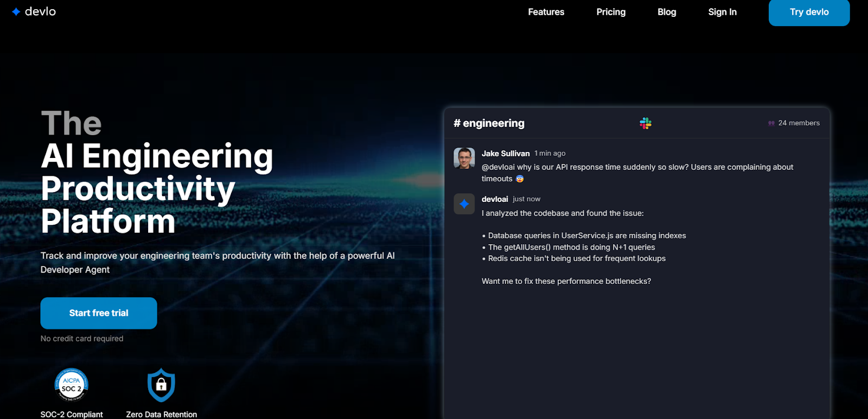The image size is (868, 419).
Task: Click the devlo star logo icon
Action: [16, 11]
